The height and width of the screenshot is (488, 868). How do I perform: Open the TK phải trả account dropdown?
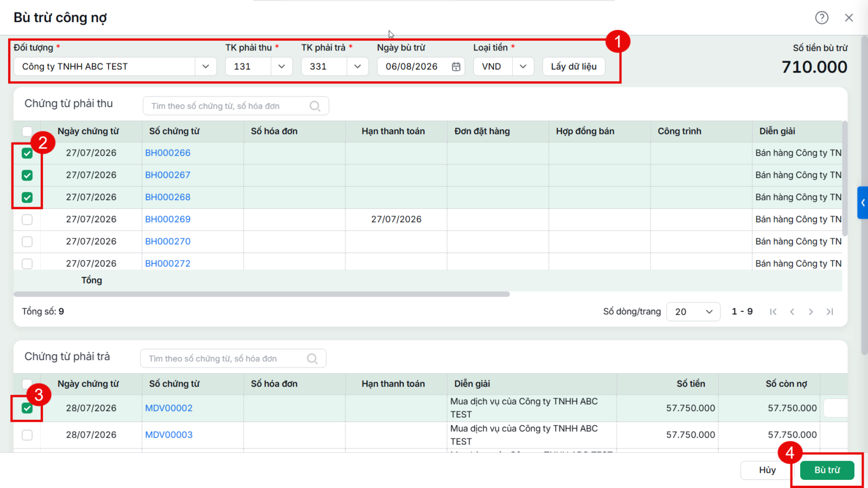(358, 67)
